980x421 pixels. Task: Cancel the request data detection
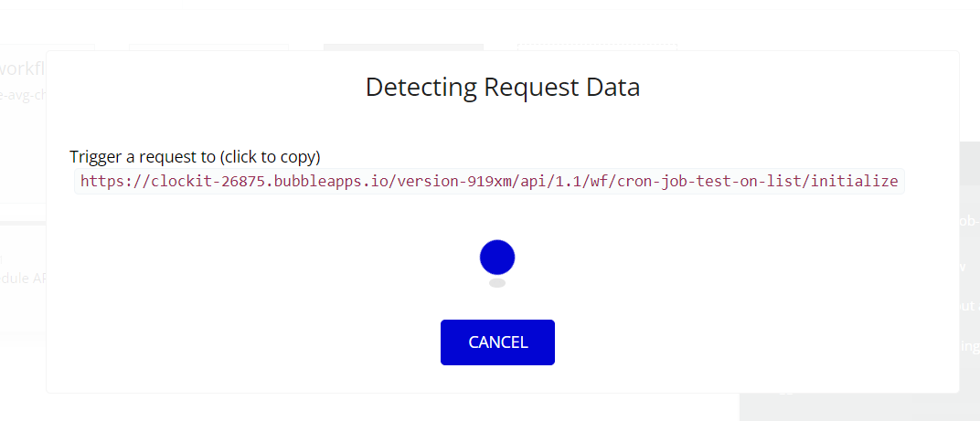click(497, 342)
